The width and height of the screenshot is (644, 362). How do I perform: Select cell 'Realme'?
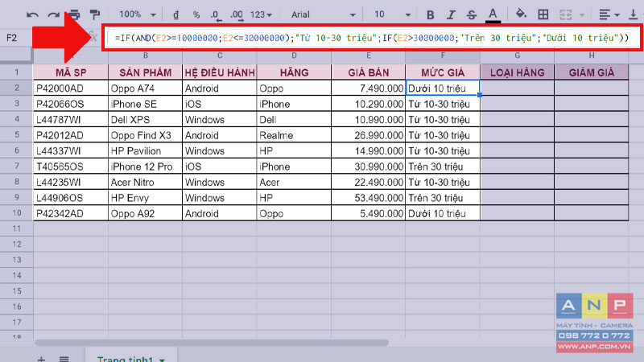point(294,135)
